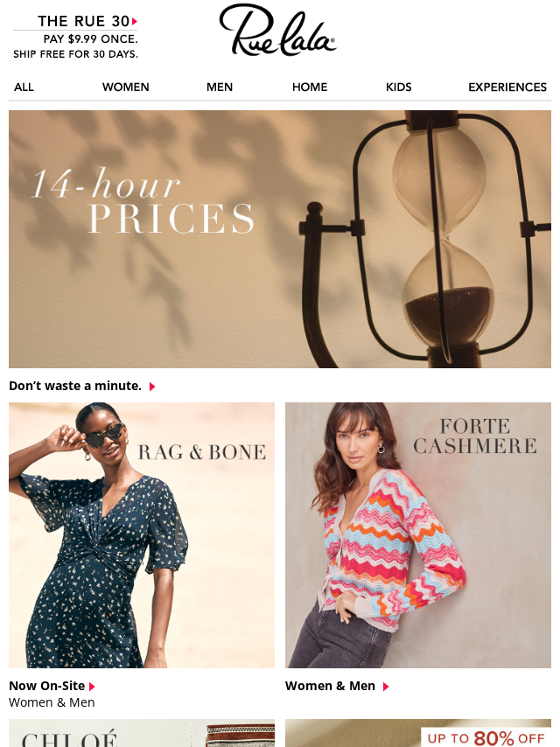Open the 14-hour Prices hourglass banner
The width and height of the screenshot is (560, 747).
click(x=280, y=239)
